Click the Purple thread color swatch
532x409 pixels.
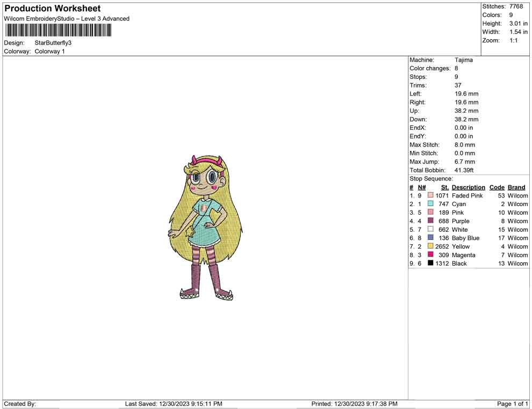pyautogui.click(x=430, y=221)
